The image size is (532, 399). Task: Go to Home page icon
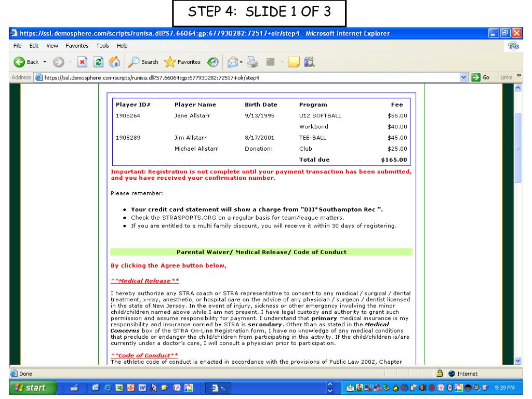(x=114, y=62)
